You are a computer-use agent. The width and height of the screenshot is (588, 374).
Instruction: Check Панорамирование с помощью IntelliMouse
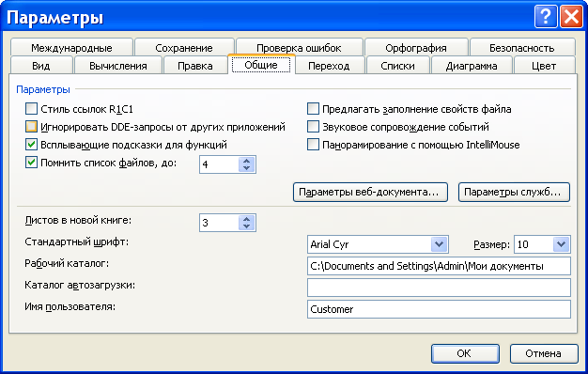313,145
